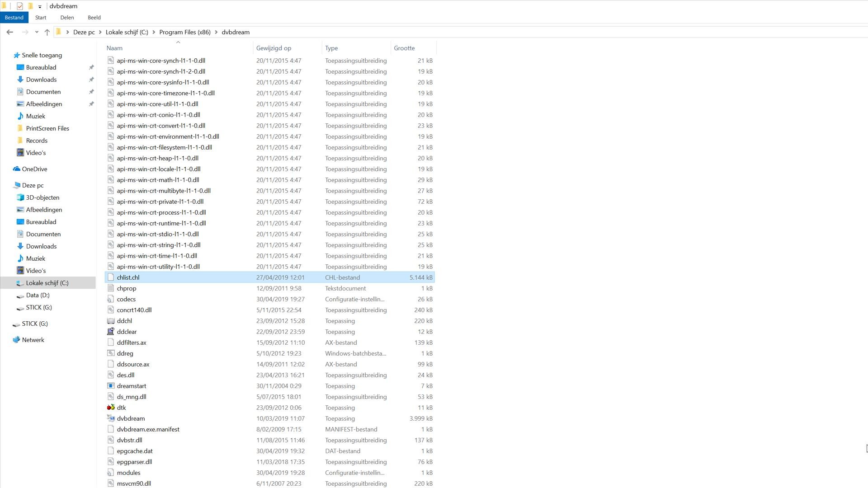
Task: Sort files by Gewijzigd op column
Action: 274,48
